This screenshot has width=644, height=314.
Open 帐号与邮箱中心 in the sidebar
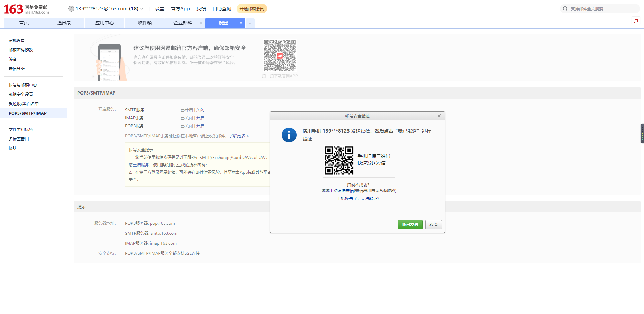click(x=23, y=85)
